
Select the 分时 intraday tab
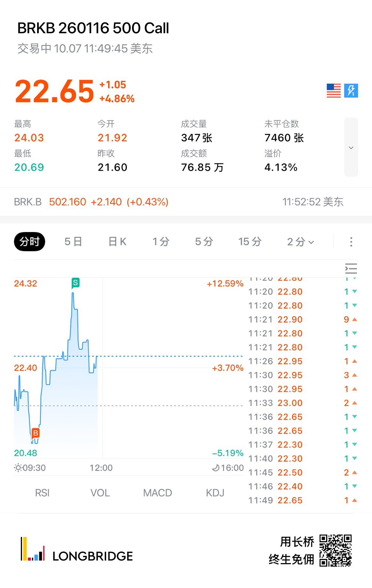[x=29, y=242]
